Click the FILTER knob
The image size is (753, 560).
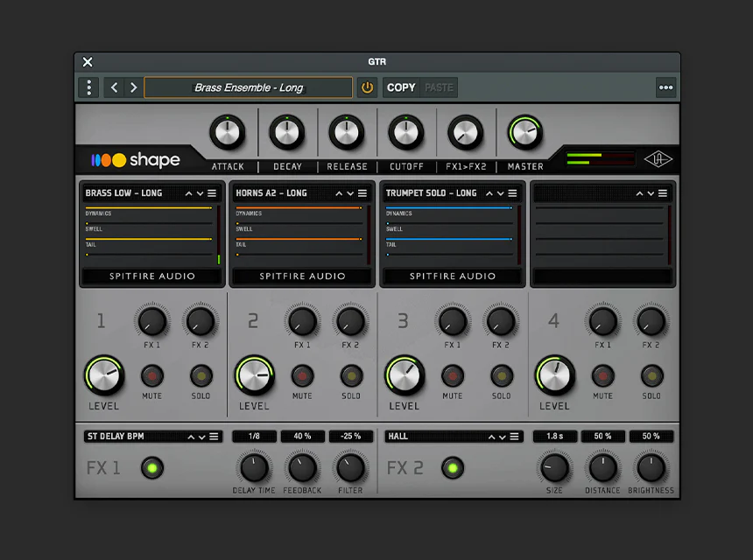[350, 468]
